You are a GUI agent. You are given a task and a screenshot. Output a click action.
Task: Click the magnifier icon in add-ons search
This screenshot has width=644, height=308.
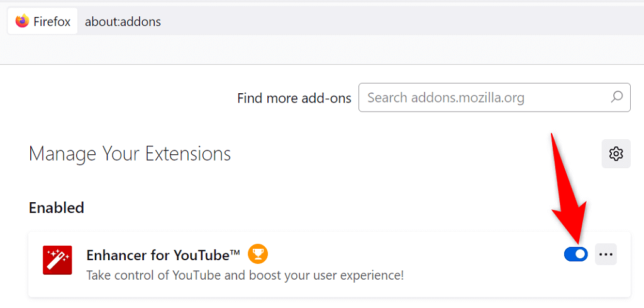click(x=617, y=97)
